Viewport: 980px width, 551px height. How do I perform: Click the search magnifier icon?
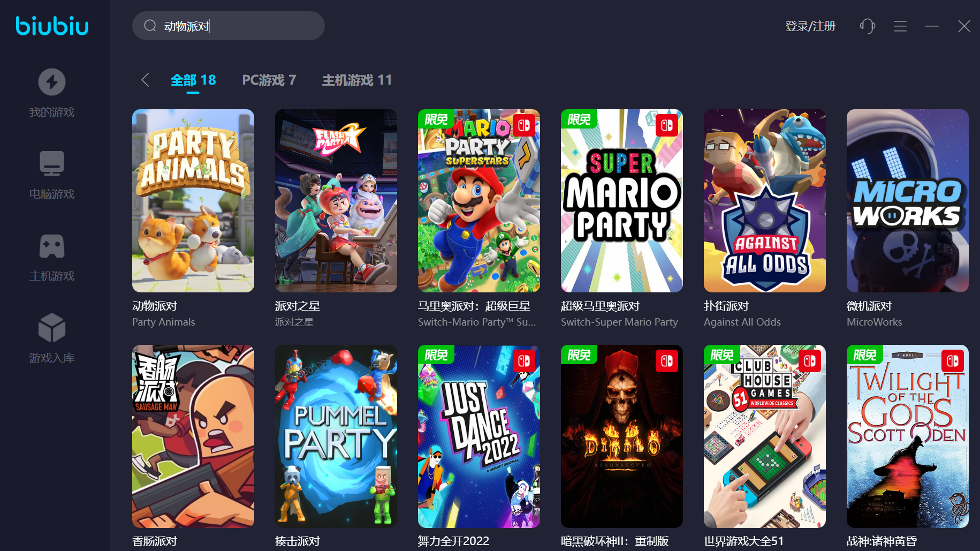tap(150, 26)
